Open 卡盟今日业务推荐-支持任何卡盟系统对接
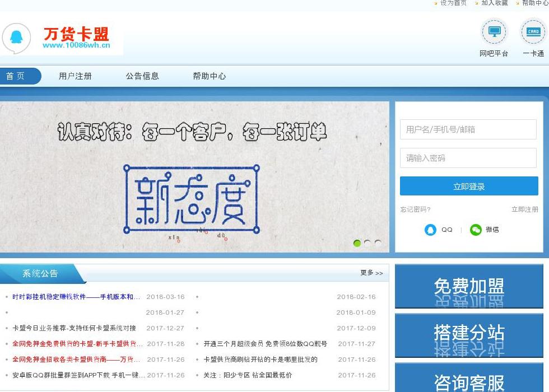Image resolution: width=549 pixels, height=392 pixels. [74, 328]
